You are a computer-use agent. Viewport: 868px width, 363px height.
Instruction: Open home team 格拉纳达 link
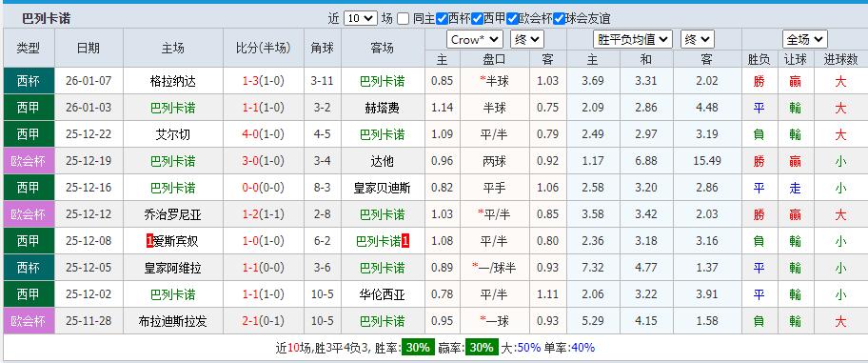(x=172, y=82)
